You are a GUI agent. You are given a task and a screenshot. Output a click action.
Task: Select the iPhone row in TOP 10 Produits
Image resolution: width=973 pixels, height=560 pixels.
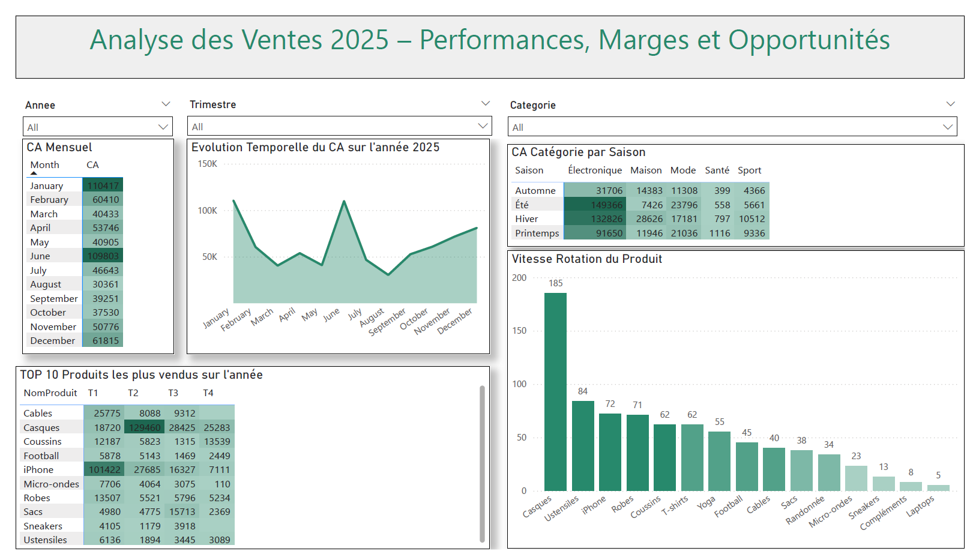(x=72, y=469)
